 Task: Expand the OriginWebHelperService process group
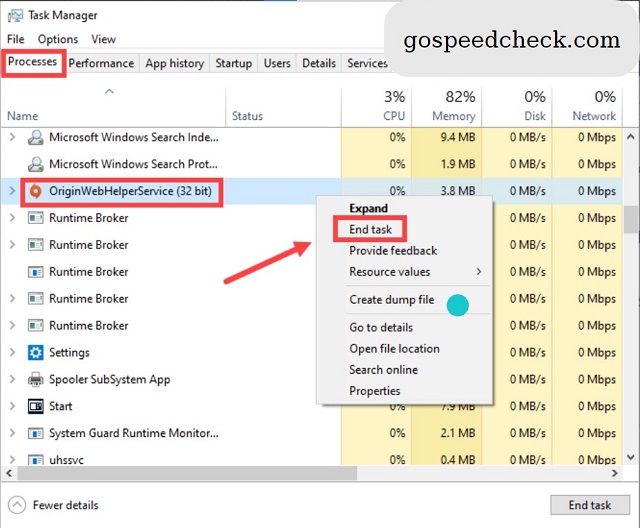(x=12, y=191)
